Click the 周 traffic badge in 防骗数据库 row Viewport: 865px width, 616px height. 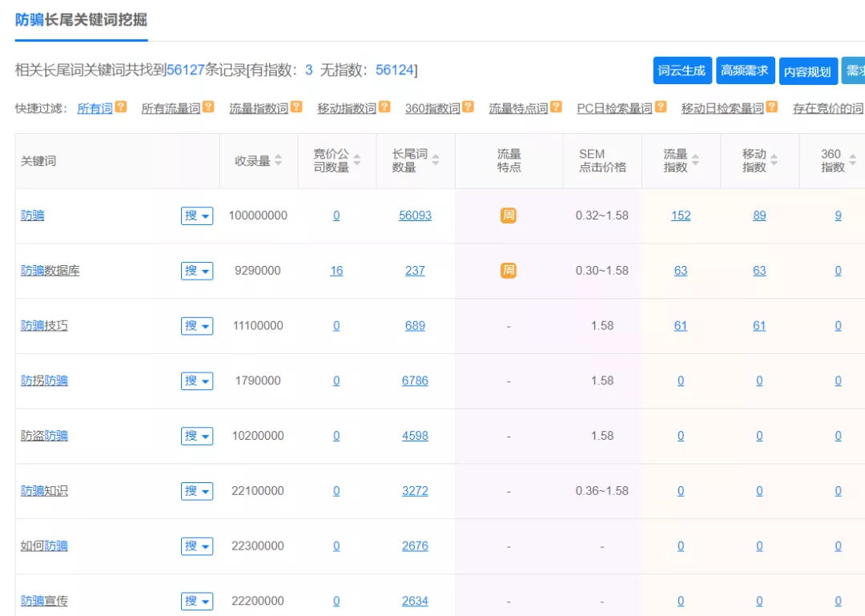tap(508, 271)
